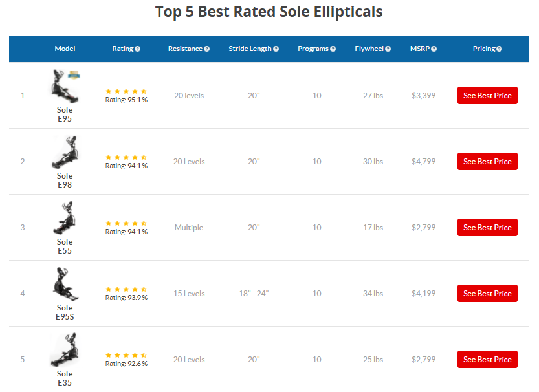Open the Sole E95S model name link

65,312
